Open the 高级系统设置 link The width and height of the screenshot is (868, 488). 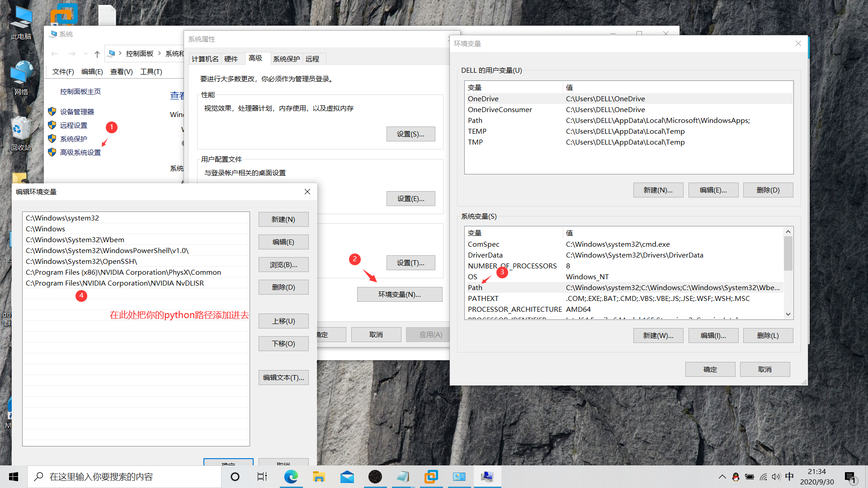pyautogui.click(x=80, y=153)
